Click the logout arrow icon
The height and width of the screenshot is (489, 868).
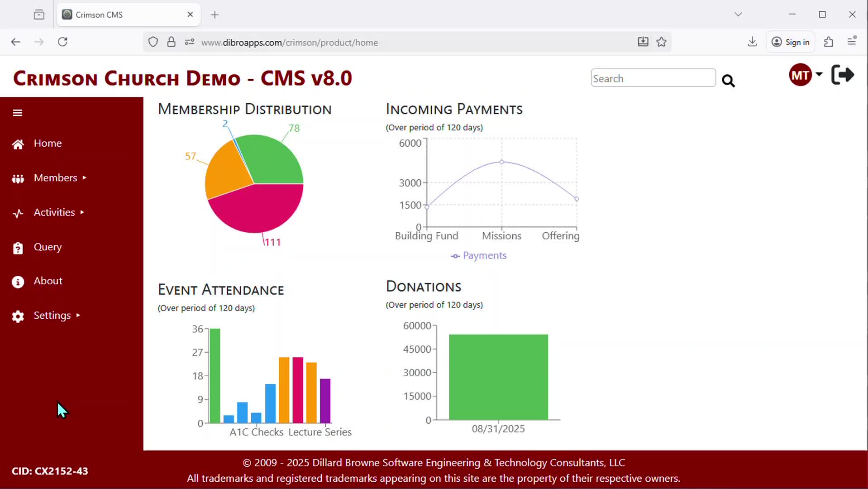[x=842, y=75]
